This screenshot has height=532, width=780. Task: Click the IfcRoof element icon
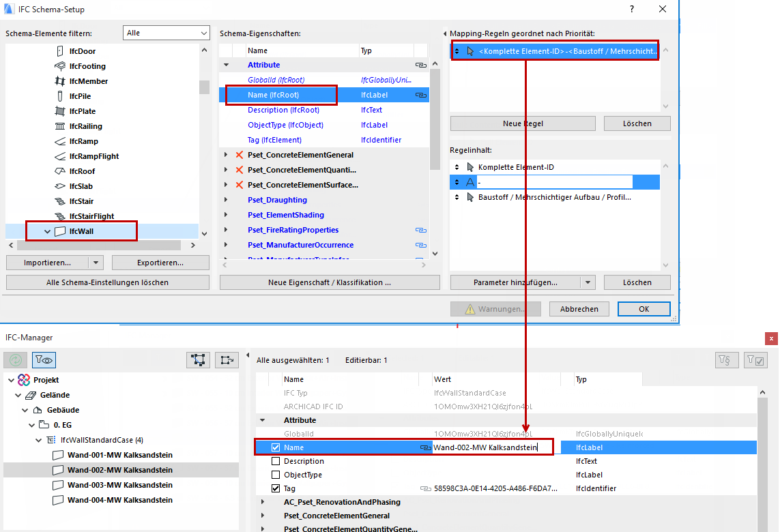click(x=60, y=171)
